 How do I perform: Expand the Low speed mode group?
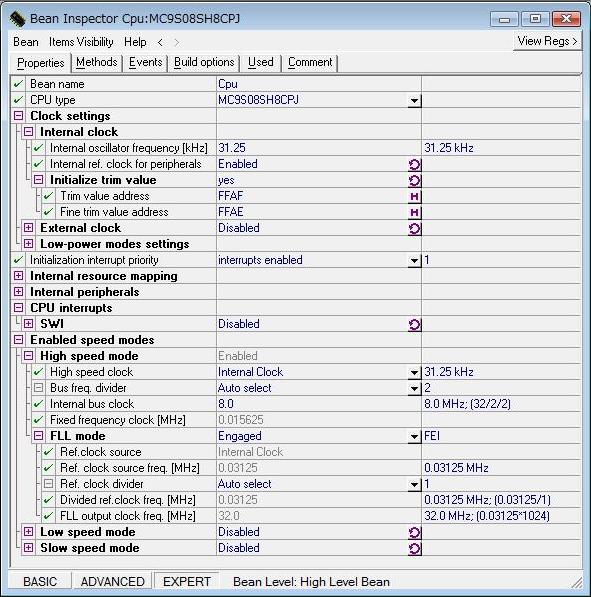click(x=28, y=532)
